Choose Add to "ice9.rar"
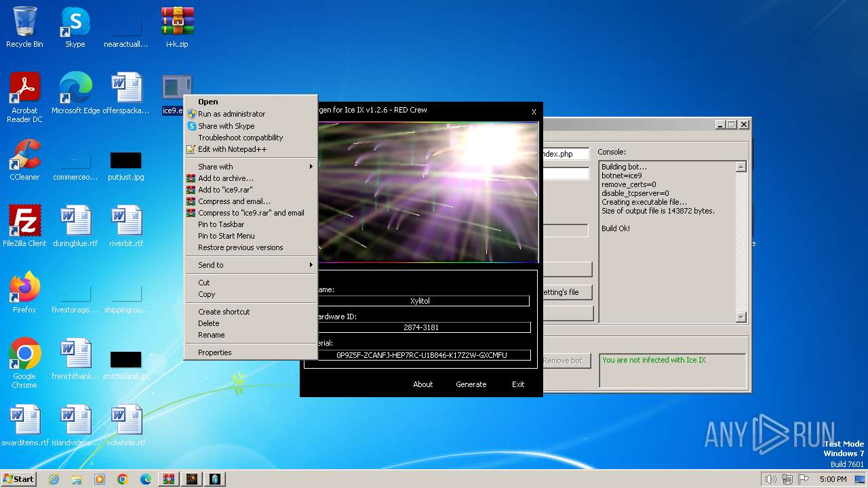868x488 pixels. point(251,190)
